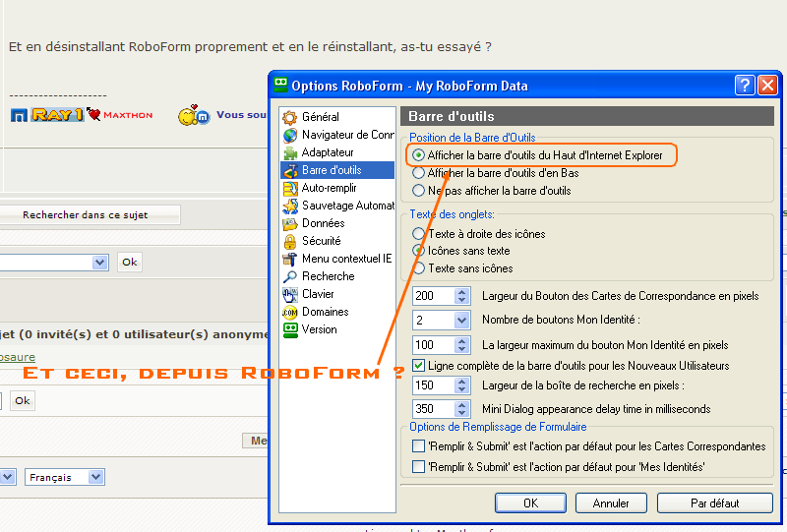Click the Général gear icon
This screenshot has height=532, width=787.
289,117
